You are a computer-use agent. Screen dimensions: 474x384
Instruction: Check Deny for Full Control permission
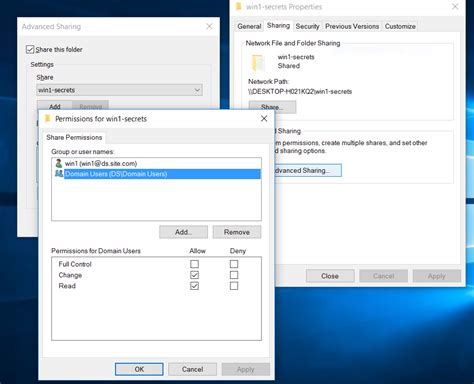(x=234, y=264)
